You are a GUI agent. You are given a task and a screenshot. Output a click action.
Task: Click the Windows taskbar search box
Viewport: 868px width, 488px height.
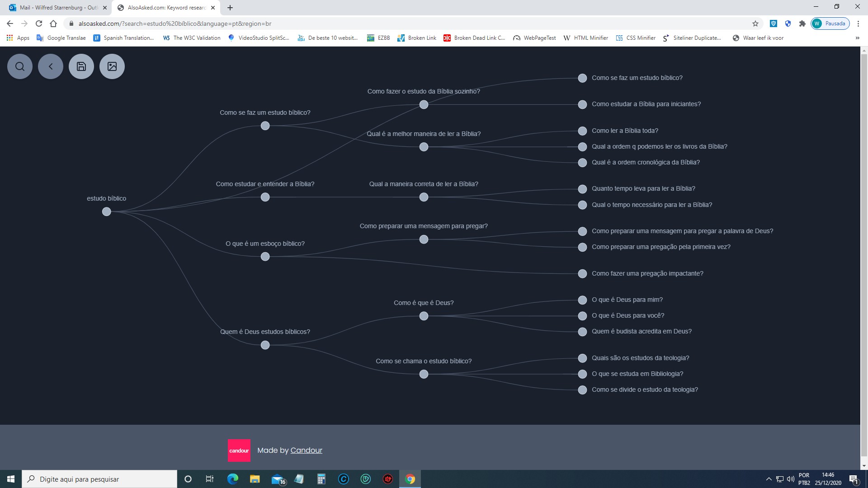coord(99,479)
